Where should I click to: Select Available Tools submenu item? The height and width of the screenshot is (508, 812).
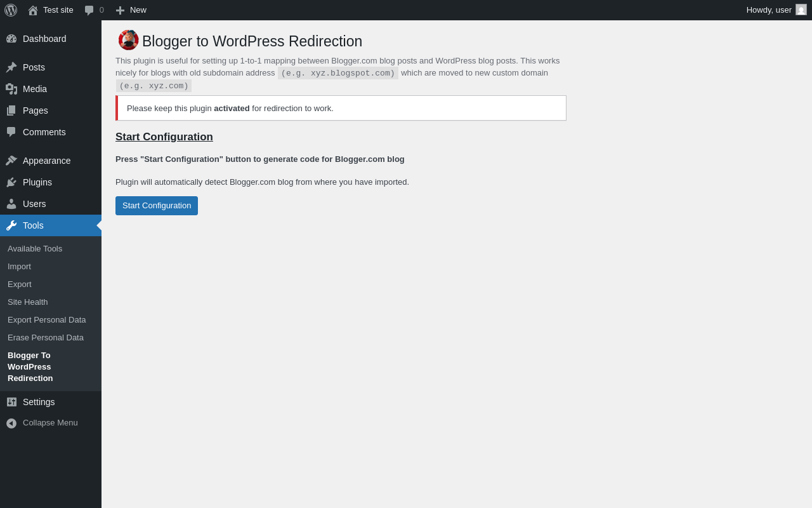pos(35,249)
